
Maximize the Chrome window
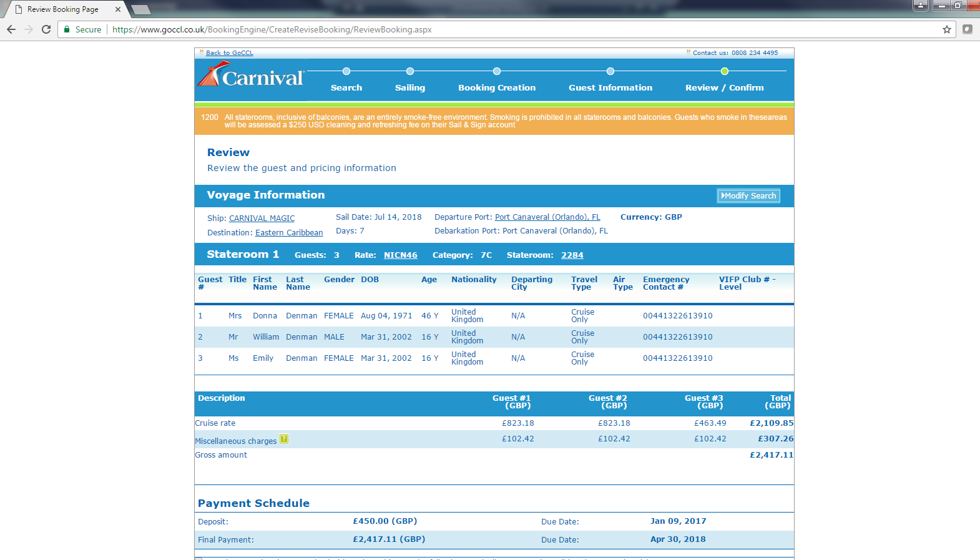[x=958, y=6]
